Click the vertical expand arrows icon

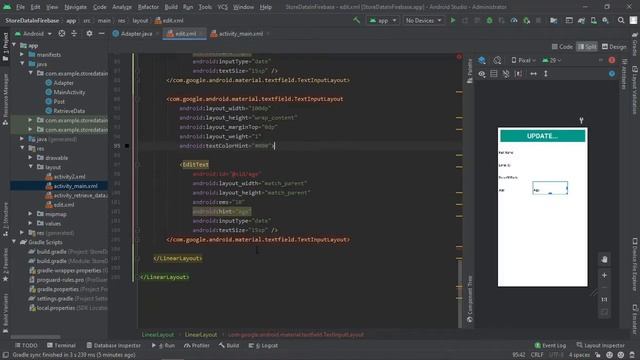[546, 74]
